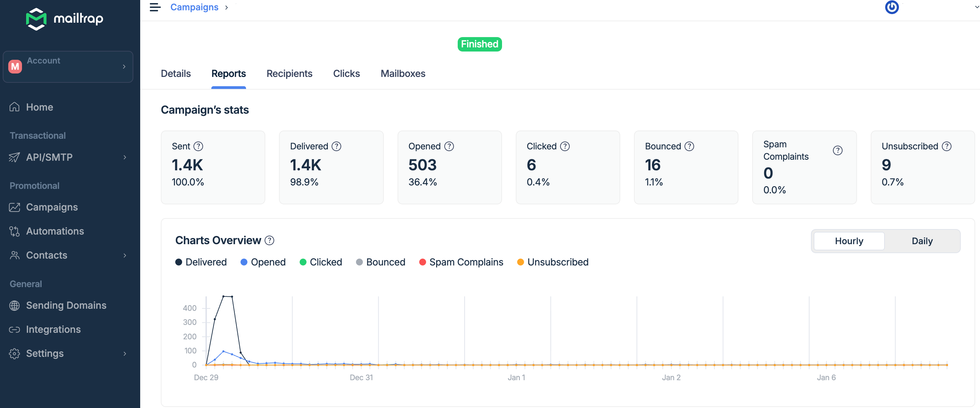Click the Campaigns breadcrumb link
Viewport: 980px width, 408px height.
(x=194, y=7)
